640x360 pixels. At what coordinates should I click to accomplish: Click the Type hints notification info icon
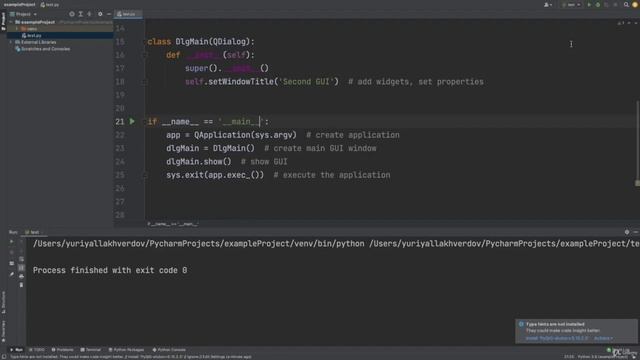(521, 324)
